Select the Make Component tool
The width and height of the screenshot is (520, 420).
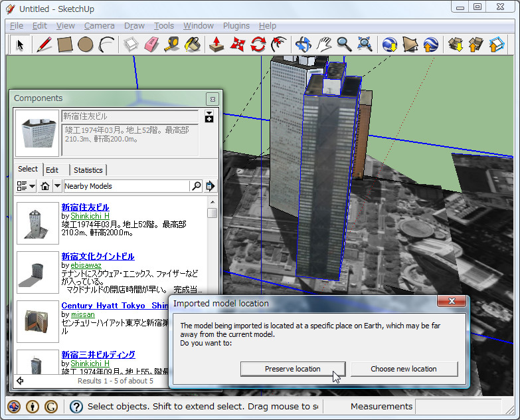[131, 45]
